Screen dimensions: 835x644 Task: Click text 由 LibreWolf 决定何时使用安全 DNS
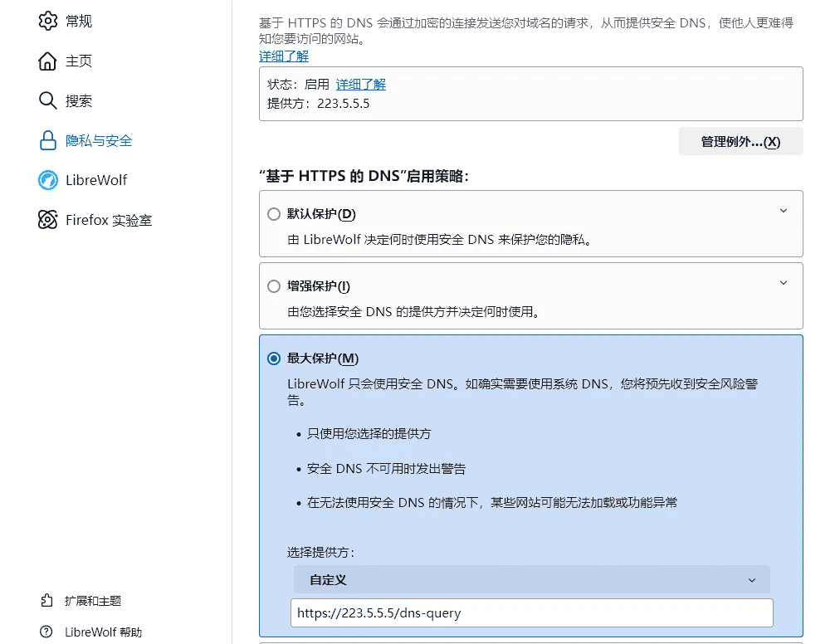point(440,240)
